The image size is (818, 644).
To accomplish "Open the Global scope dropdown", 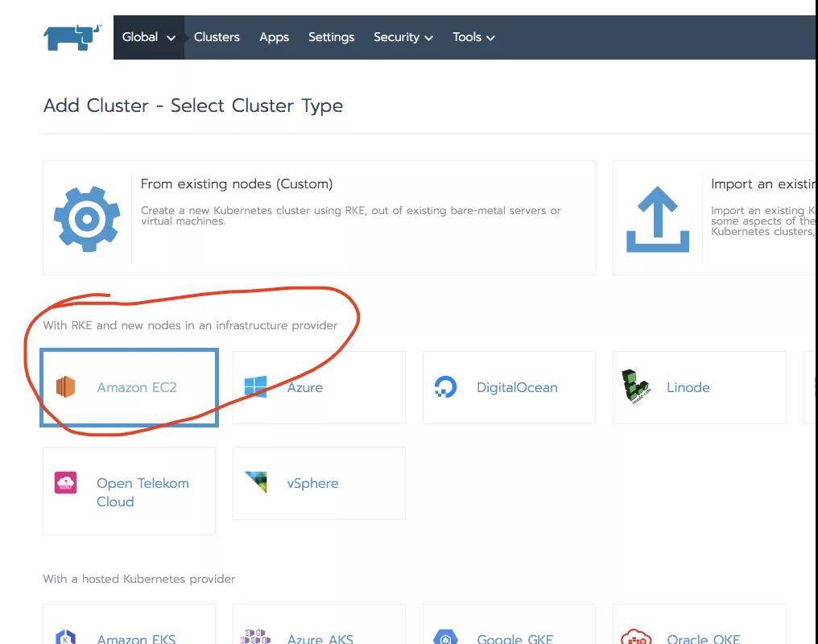I will click(149, 37).
